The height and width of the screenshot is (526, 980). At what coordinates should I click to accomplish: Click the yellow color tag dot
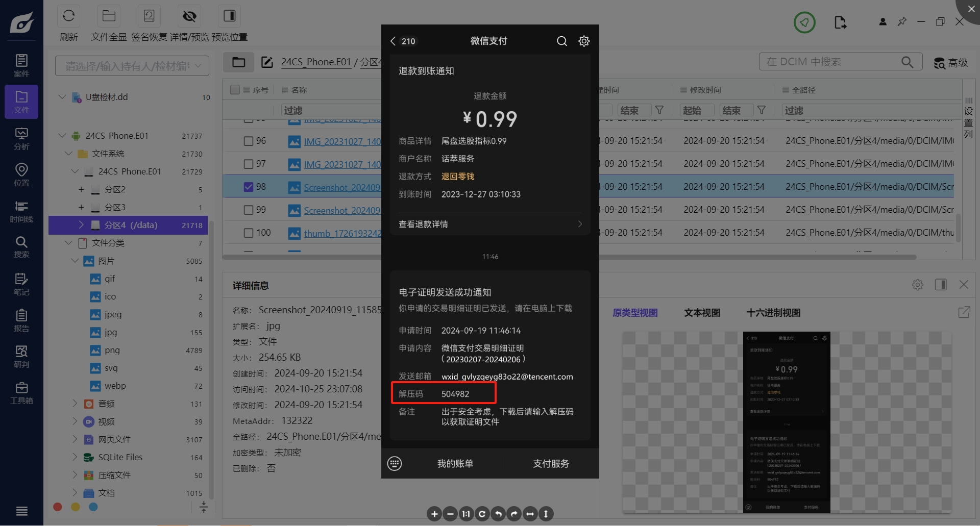[76, 507]
